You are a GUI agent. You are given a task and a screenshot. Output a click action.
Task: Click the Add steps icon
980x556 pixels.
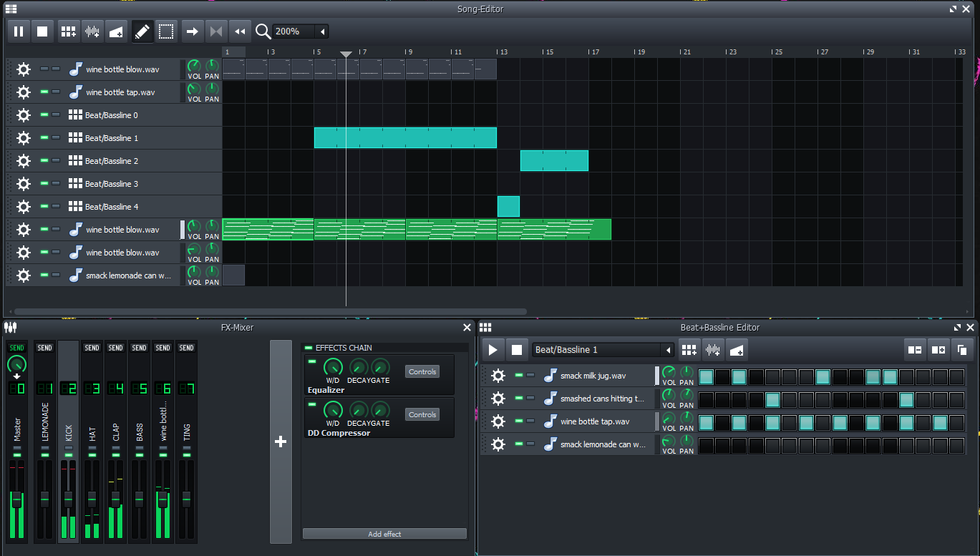point(938,350)
